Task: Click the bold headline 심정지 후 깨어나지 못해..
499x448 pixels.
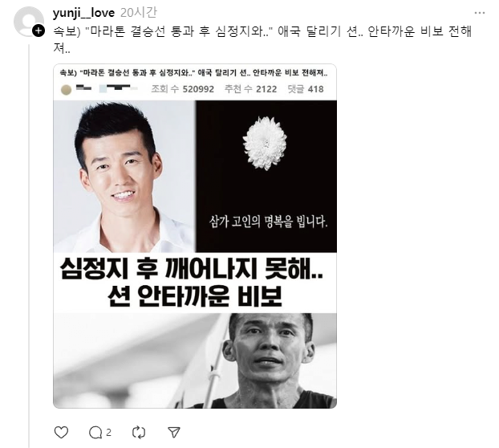Action: tap(192, 268)
